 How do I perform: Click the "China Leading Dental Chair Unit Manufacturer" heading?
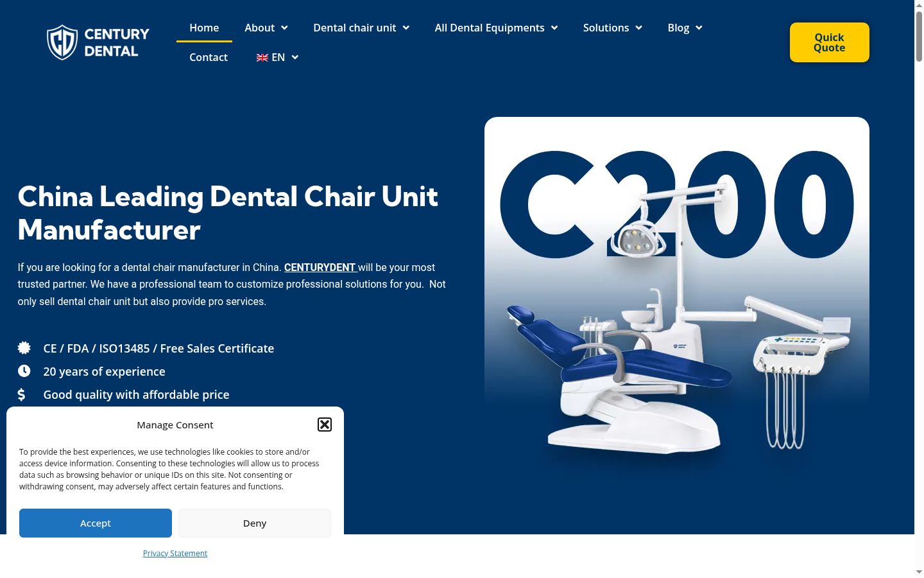pyautogui.click(x=228, y=213)
